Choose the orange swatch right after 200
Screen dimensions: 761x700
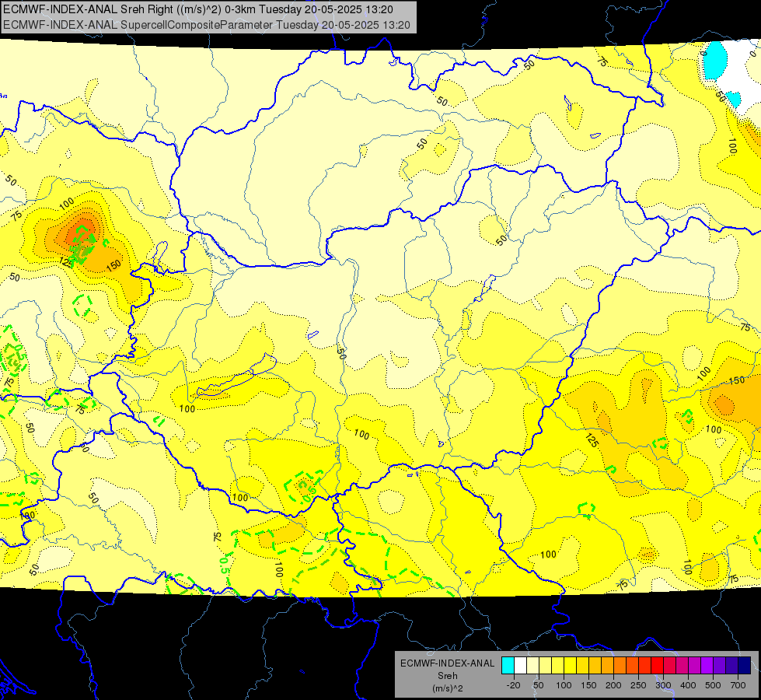click(620, 666)
